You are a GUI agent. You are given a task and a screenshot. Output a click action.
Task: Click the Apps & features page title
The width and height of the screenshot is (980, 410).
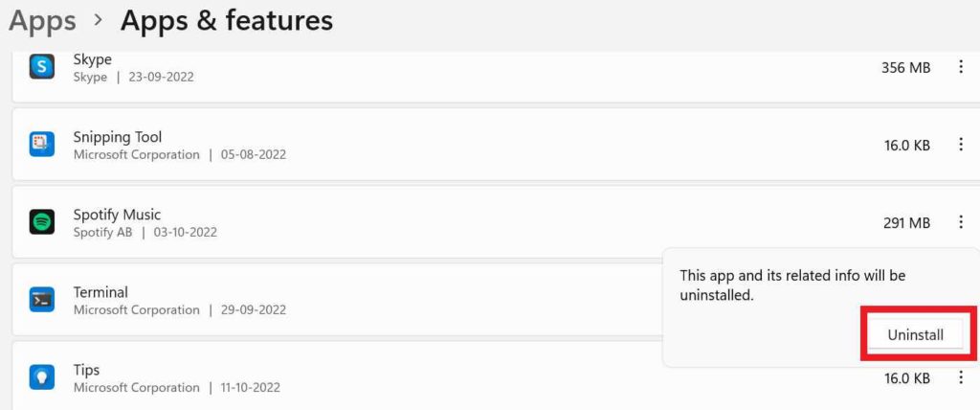click(227, 19)
